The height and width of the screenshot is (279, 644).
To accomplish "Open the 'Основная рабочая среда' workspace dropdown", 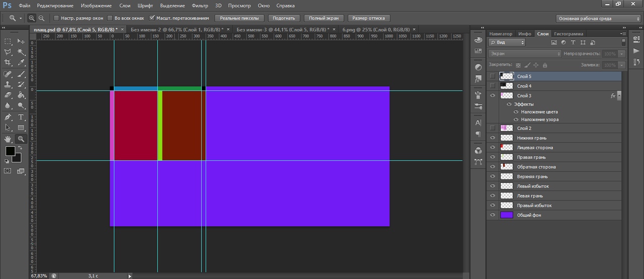I will point(598,19).
